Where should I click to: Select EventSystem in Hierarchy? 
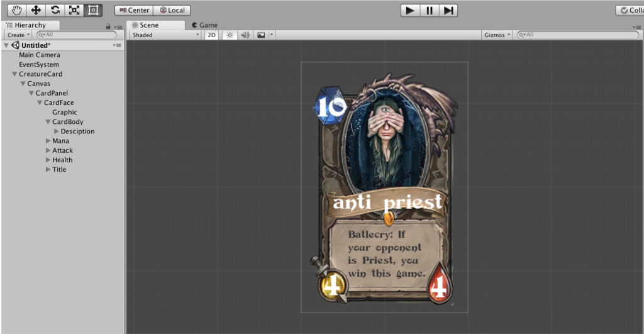tap(39, 65)
